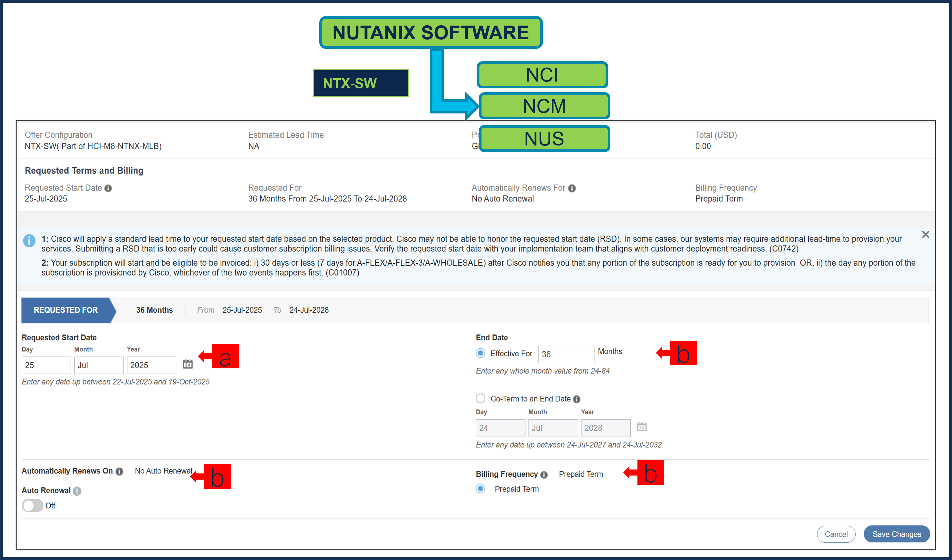Dismiss the lead time information banner
Viewport: 952px width, 560px height.
(926, 234)
